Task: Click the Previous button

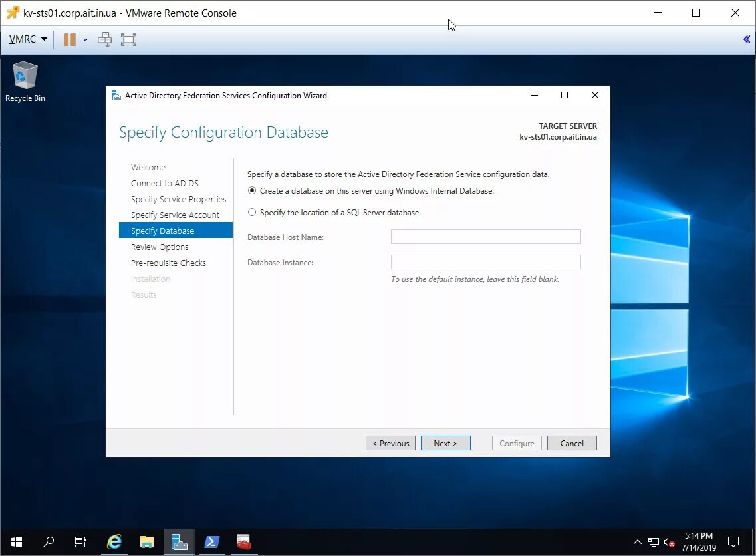Action: point(390,443)
